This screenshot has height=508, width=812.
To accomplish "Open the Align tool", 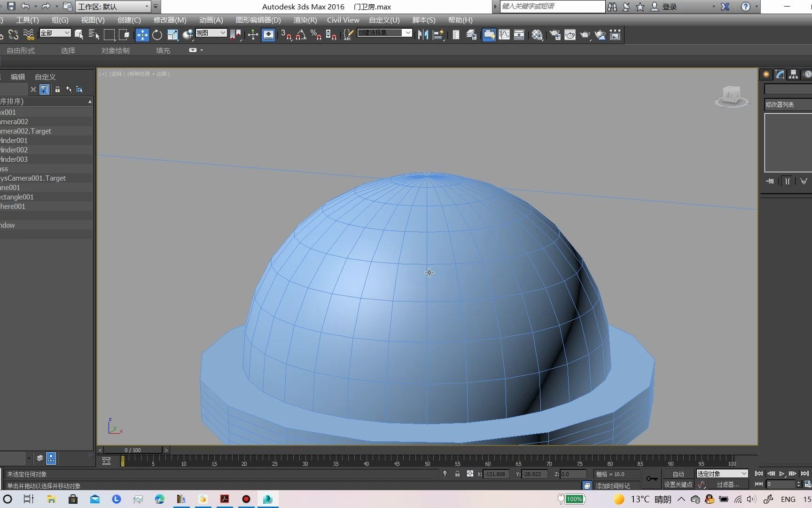I will pos(438,35).
